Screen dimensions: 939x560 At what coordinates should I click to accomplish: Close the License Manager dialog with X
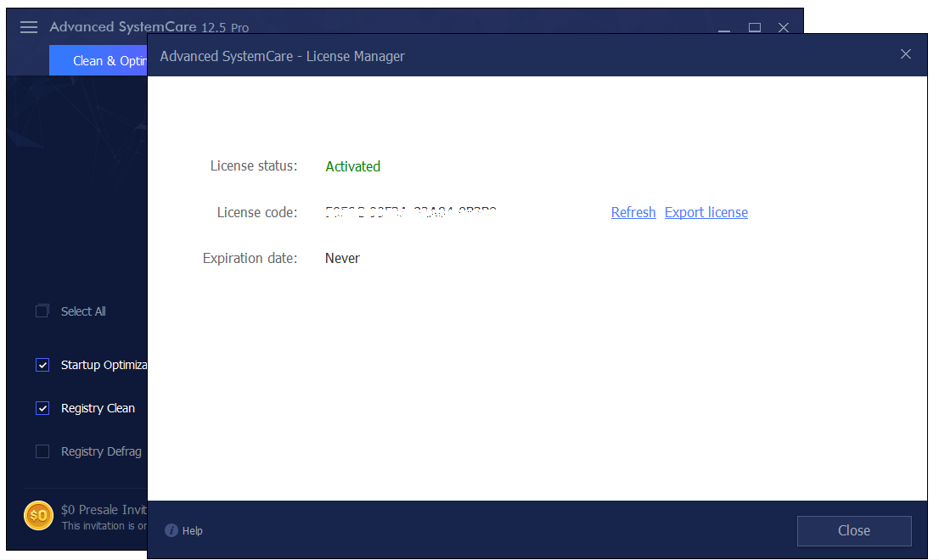(x=905, y=54)
